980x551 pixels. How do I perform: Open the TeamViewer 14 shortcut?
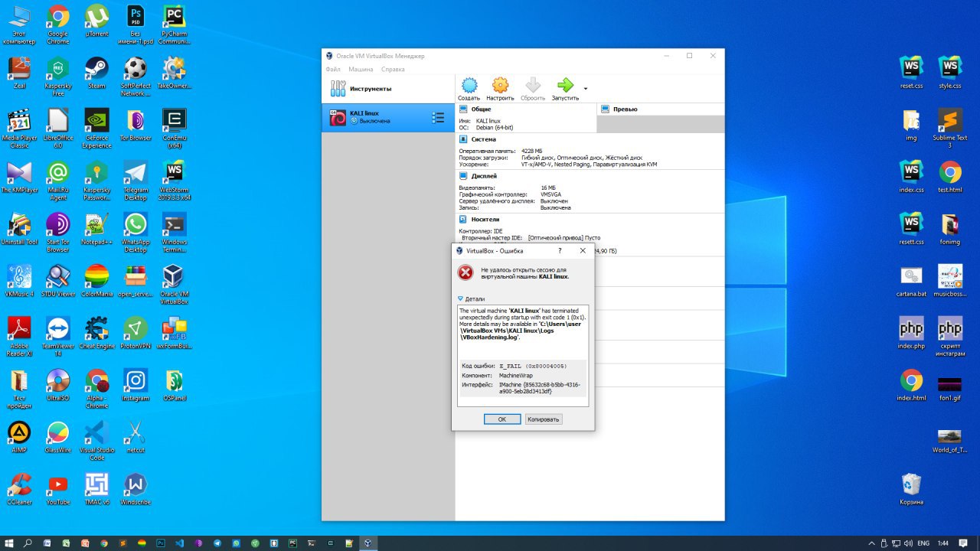click(x=57, y=336)
